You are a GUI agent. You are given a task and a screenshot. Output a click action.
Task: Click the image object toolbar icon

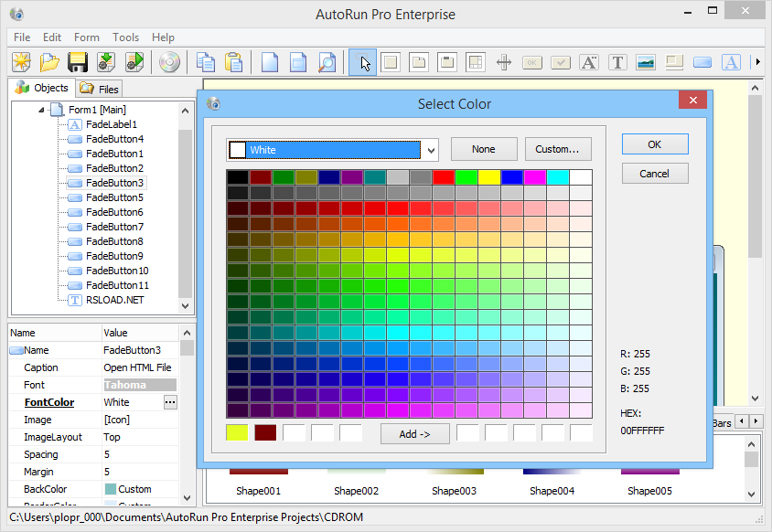(646, 62)
